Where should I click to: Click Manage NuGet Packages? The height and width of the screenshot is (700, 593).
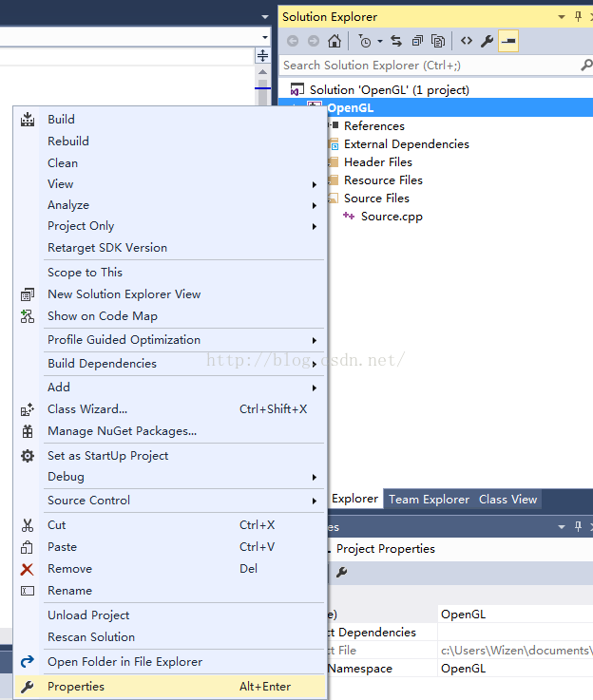pos(170,431)
